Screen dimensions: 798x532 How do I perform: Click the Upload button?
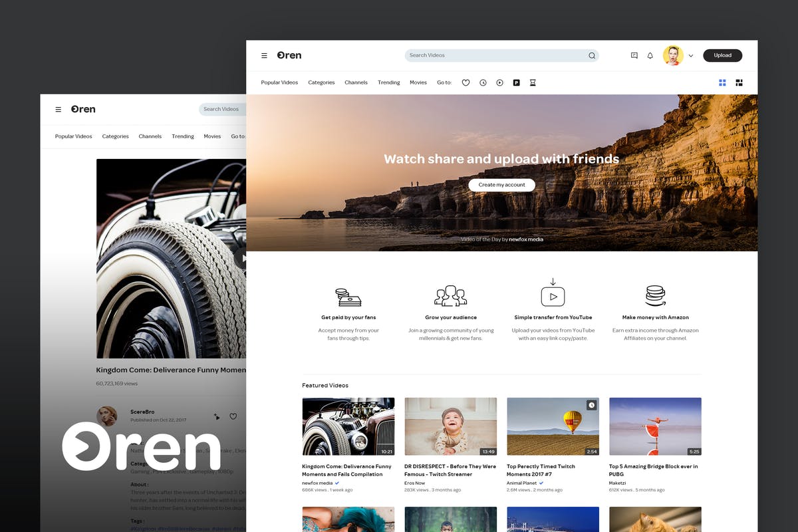pos(722,56)
